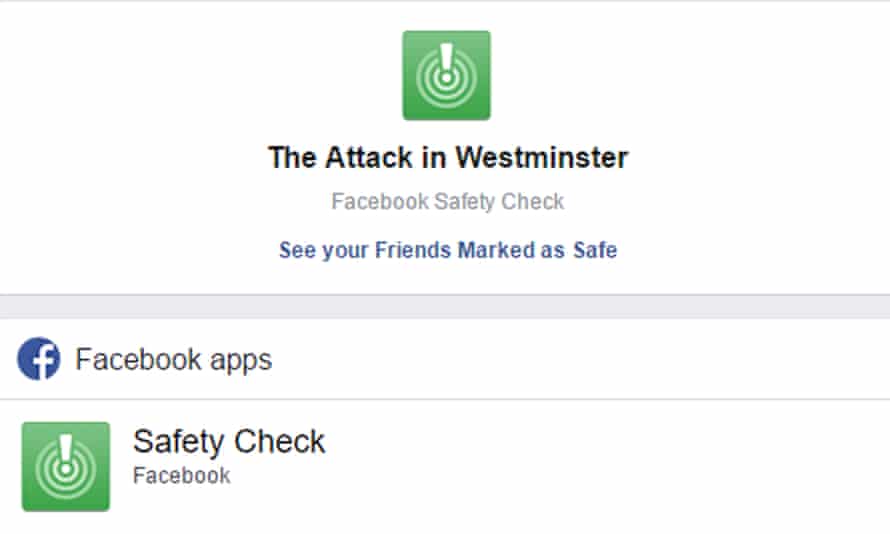
Task: Open the small Safety Check icon in apps list
Action: pos(66,466)
